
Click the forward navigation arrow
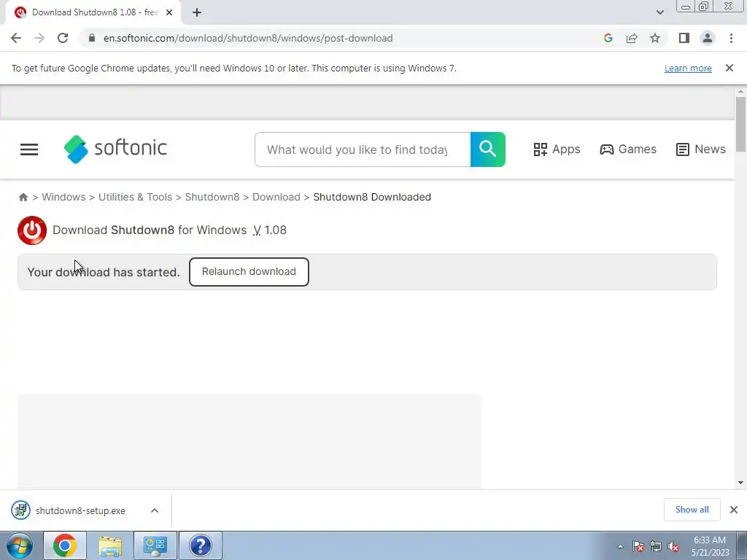click(39, 38)
